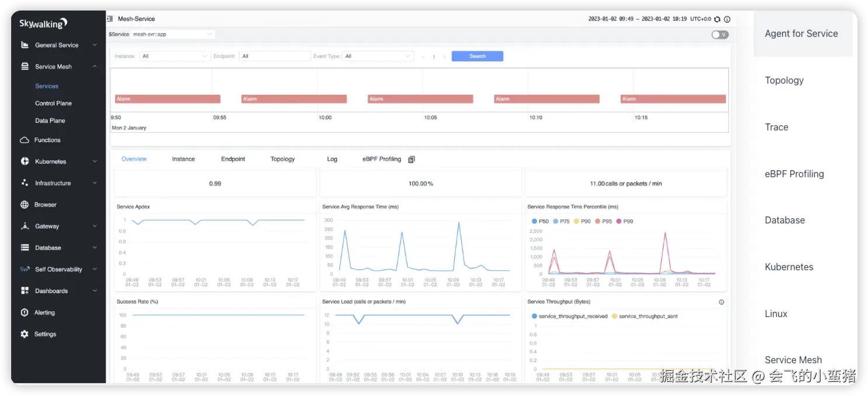
Task: Click the Service Mesh layers icon in sidebar
Action: pos(25,67)
